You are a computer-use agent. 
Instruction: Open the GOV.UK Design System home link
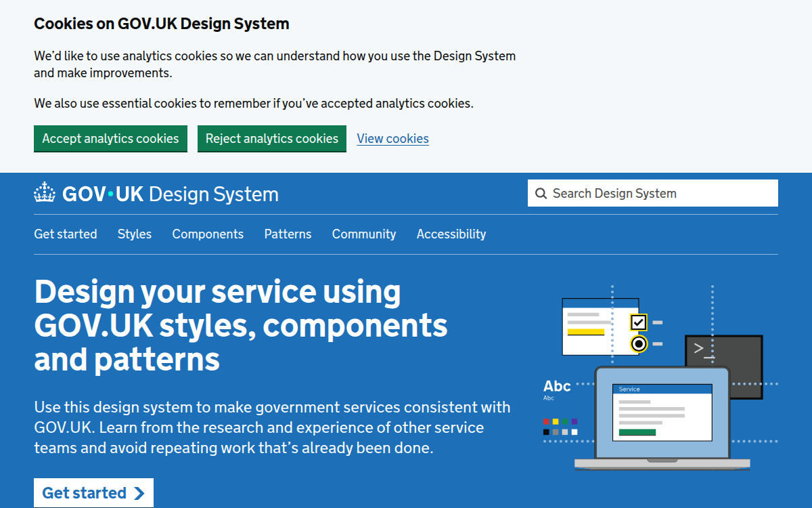156,194
